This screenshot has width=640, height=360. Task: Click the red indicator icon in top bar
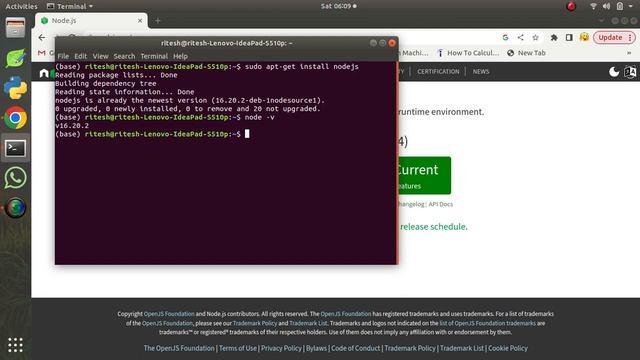[x=571, y=6]
